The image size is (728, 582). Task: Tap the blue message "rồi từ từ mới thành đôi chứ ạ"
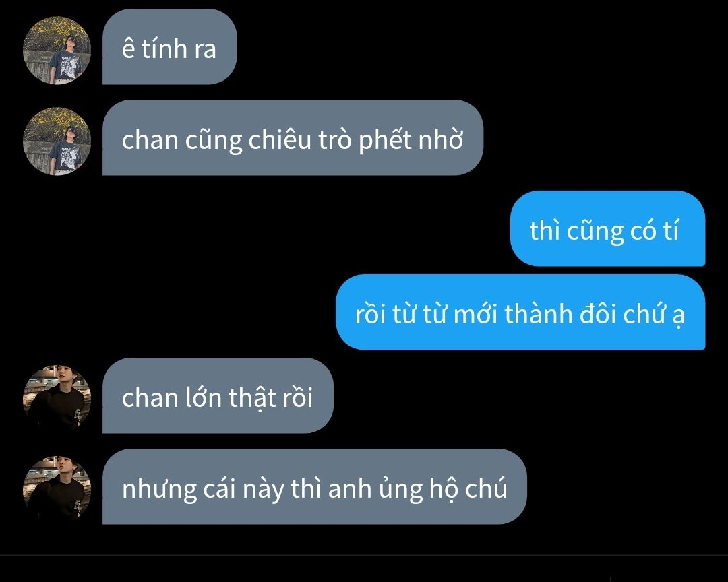tap(520, 312)
